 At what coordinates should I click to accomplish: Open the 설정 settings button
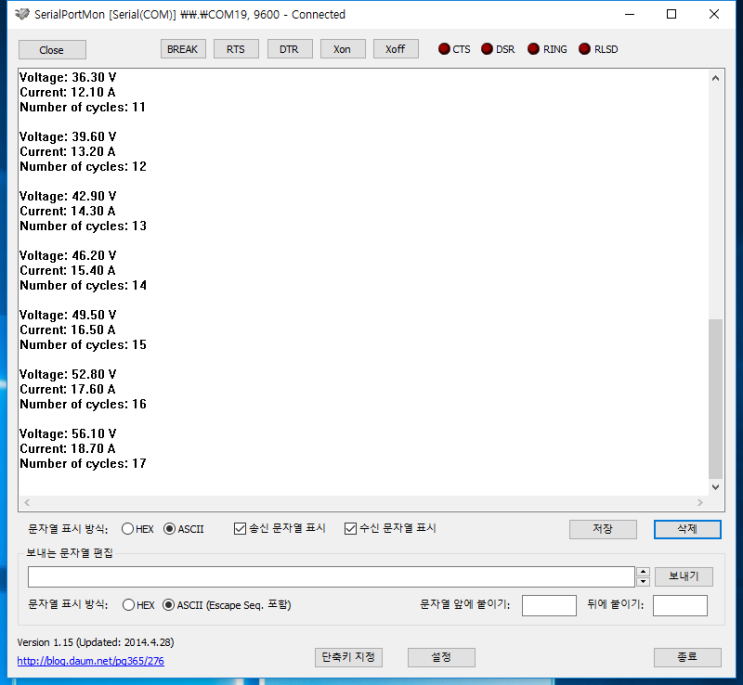(441, 657)
